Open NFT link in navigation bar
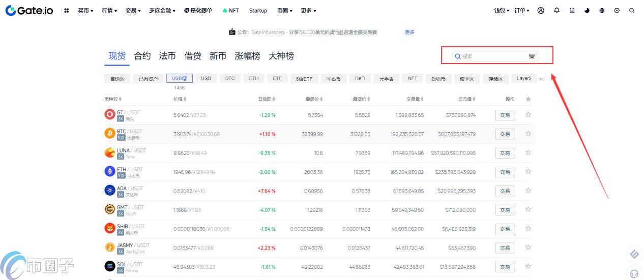Screen dimensions: 644x280 (231, 11)
